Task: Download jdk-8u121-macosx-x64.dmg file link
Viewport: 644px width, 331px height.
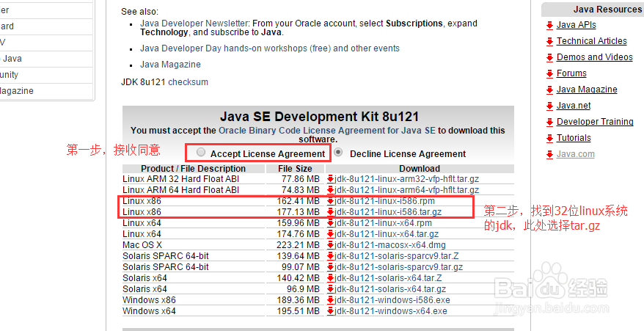Action: pyautogui.click(x=390, y=245)
